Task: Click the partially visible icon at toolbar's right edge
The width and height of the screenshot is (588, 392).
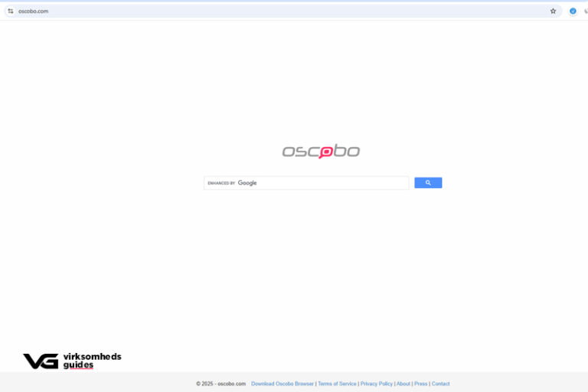Action: point(586,11)
